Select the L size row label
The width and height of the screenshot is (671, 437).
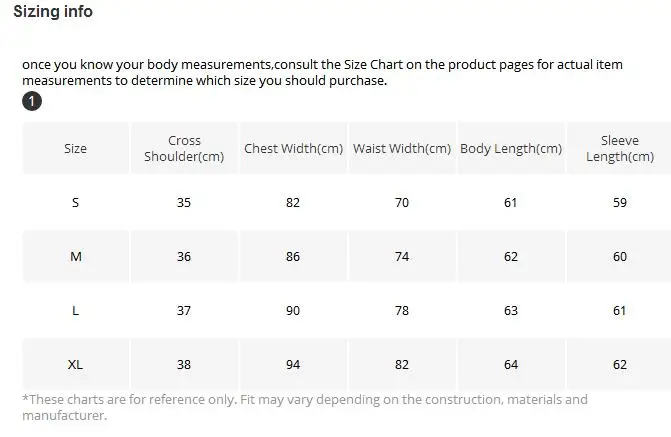75,310
